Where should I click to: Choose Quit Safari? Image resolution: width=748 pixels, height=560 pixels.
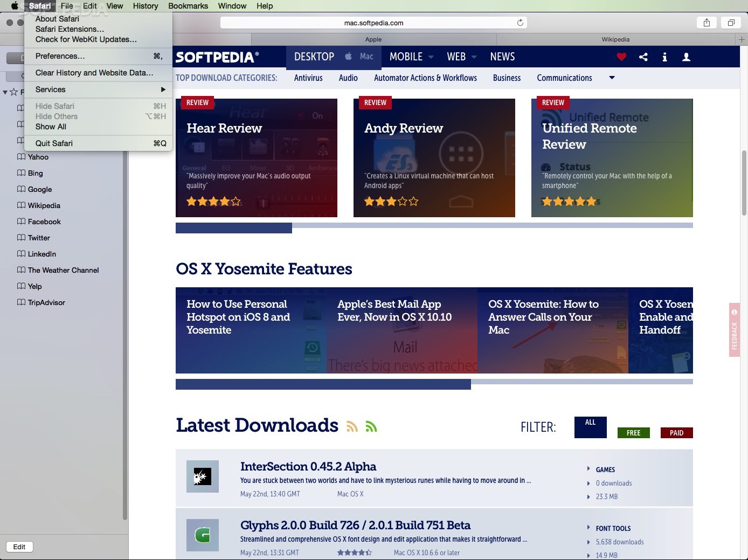pos(98,143)
